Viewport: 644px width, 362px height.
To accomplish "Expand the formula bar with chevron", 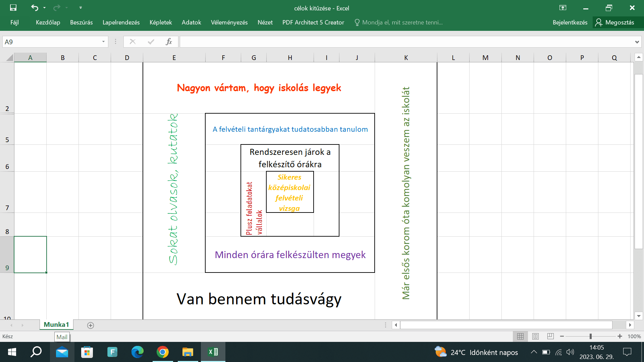I will [x=637, y=42].
